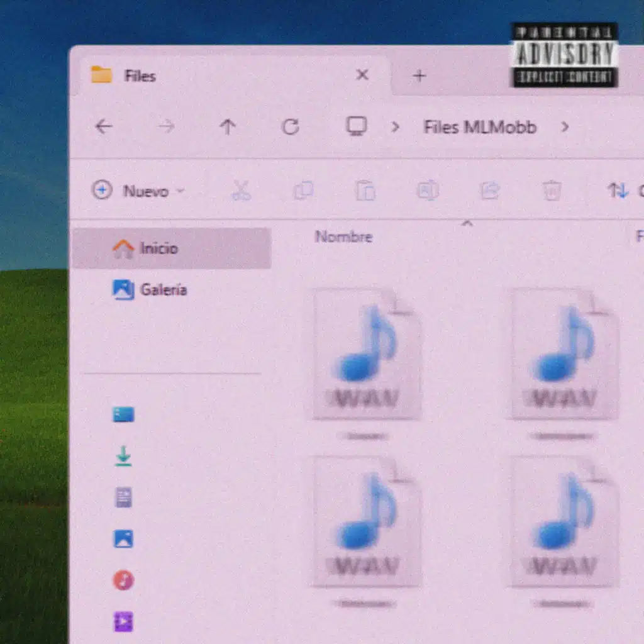Click the Delete trash icon
This screenshot has width=644, height=644.
point(552,191)
